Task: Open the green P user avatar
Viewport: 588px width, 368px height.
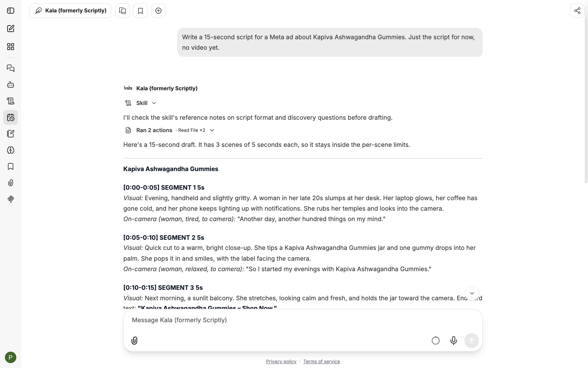Action: (10, 357)
